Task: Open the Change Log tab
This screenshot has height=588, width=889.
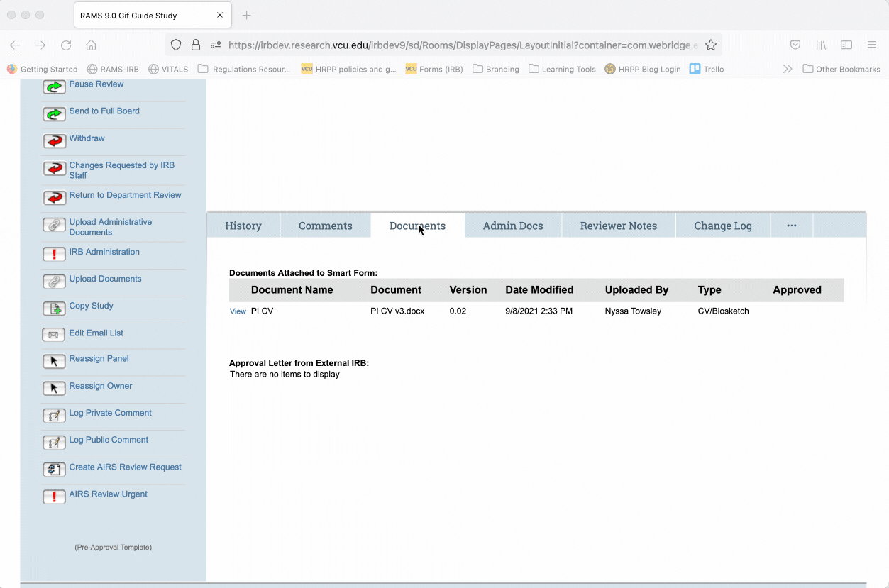Action: [722, 226]
